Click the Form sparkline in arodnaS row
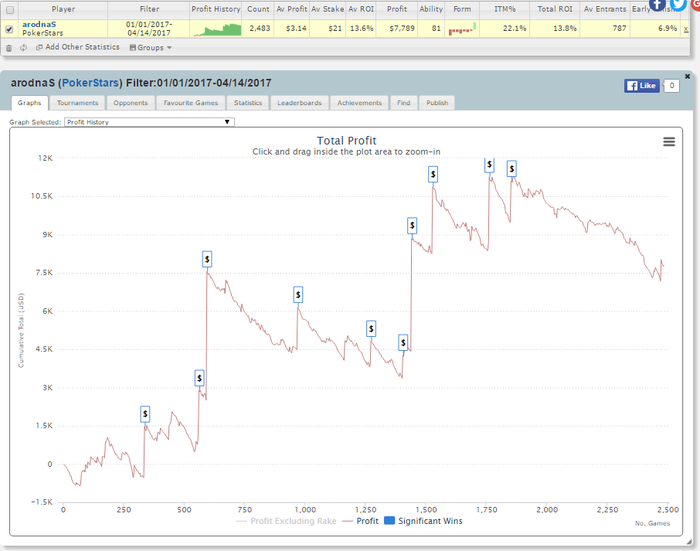The width and height of the screenshot is (700, 551). click(462, 29)
